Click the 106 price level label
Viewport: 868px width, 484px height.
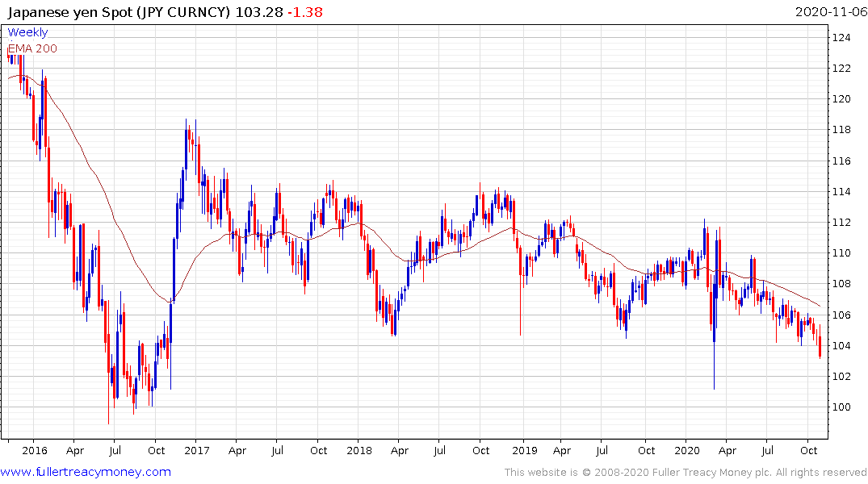coord(841,315)
